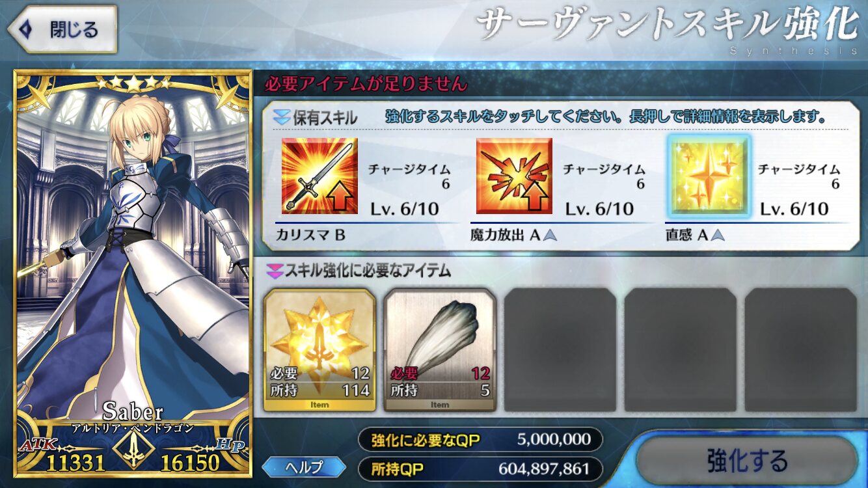Tap the white feather material item
The width and height of the screenshot is (868, 488).
coord(440,349)
